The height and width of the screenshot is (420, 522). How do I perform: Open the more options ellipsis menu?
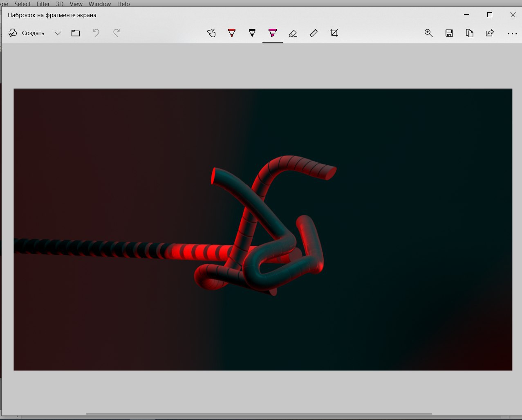click(x=512, y=34)
